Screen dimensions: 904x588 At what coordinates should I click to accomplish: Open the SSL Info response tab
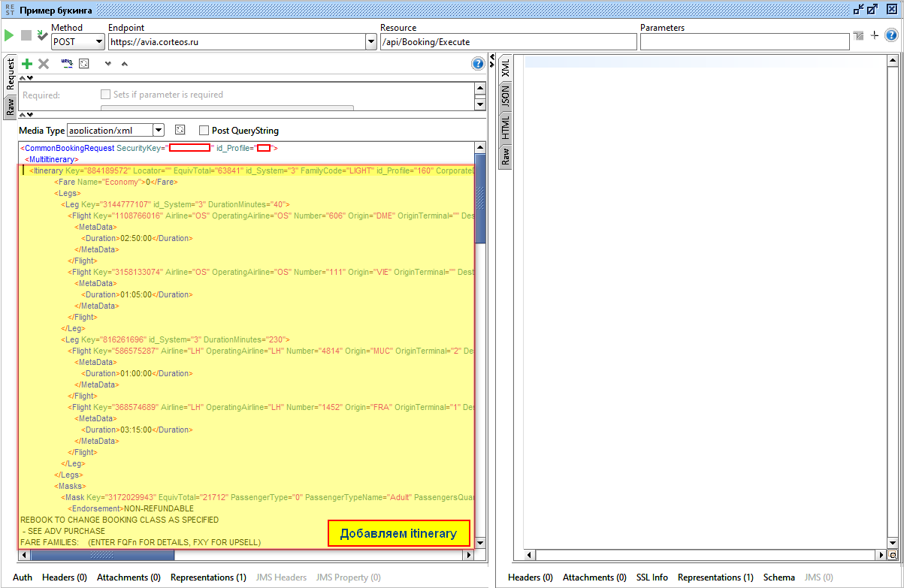click(x=652, y=577)
